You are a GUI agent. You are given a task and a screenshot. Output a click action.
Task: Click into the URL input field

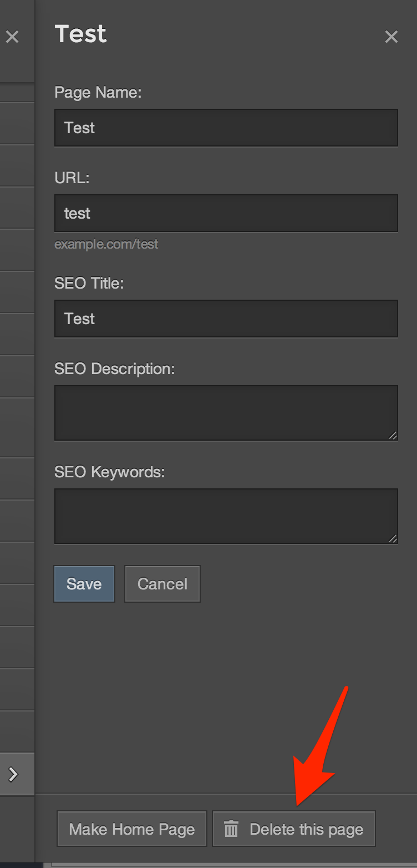click(226, 213)
